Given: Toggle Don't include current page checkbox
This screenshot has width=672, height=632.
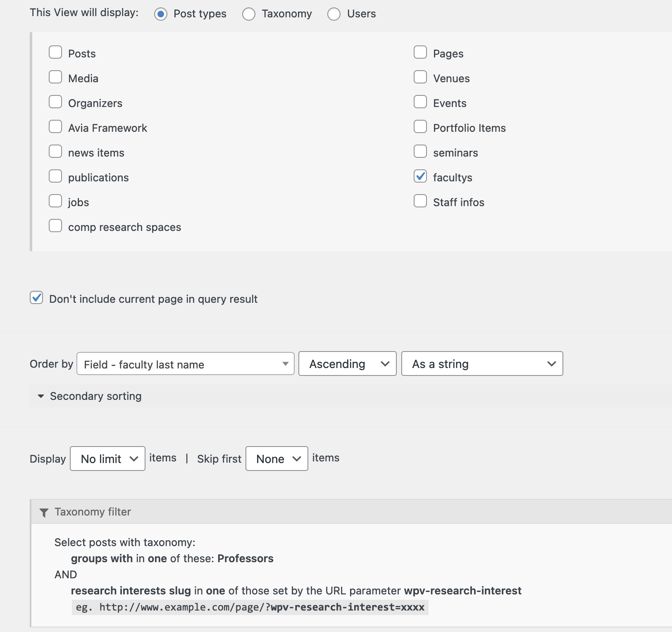Looking at the screenshot, I should (36, 298).
